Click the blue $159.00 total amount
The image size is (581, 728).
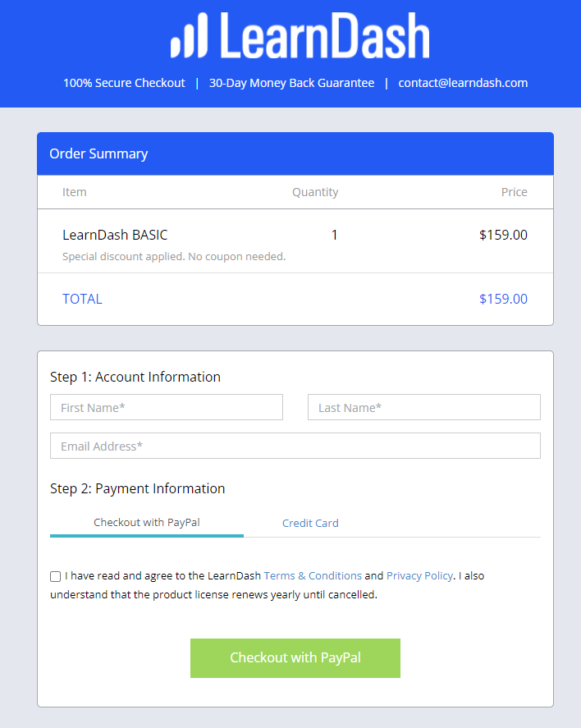pyautogui.click(x=504, y=299)
